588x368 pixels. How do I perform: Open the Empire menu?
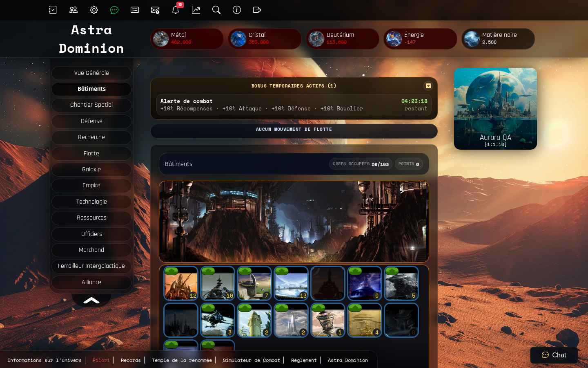pyautogui.click(x=91, y=186)
